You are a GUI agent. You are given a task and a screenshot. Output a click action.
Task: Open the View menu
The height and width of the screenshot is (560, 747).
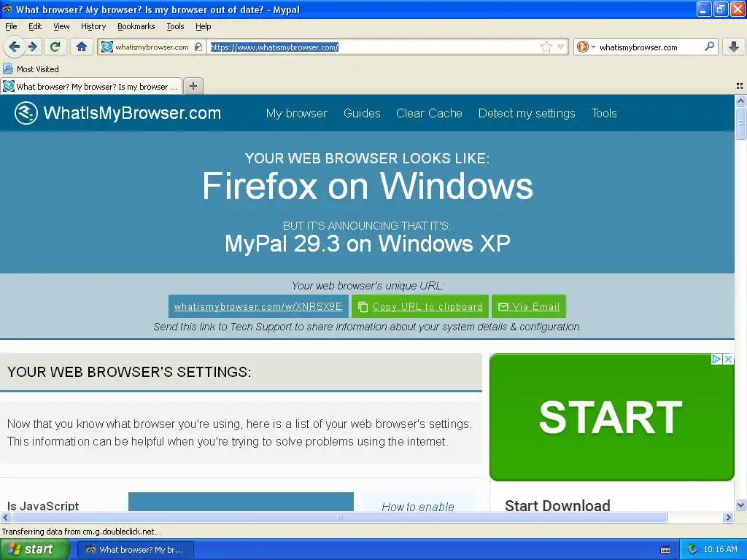61,26
